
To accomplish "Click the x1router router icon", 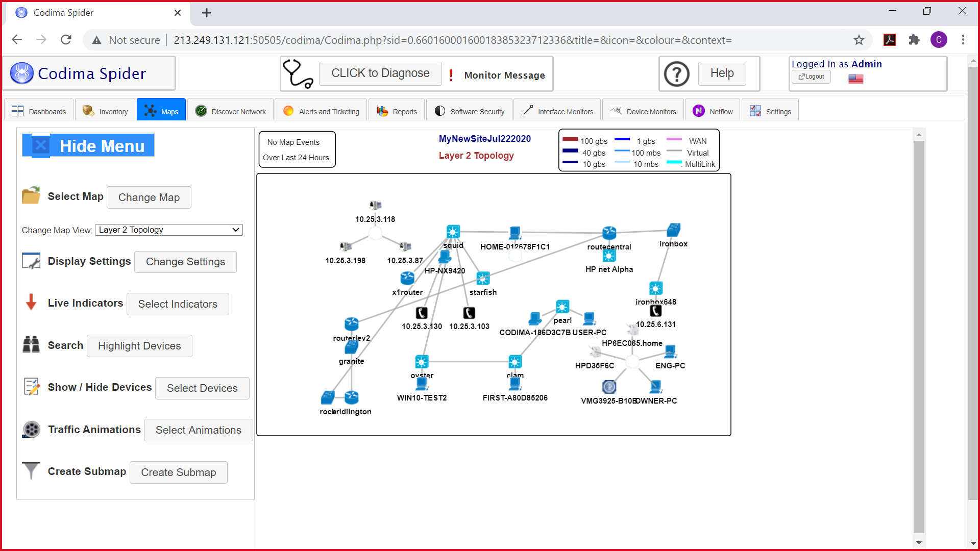I will [407, 279].
